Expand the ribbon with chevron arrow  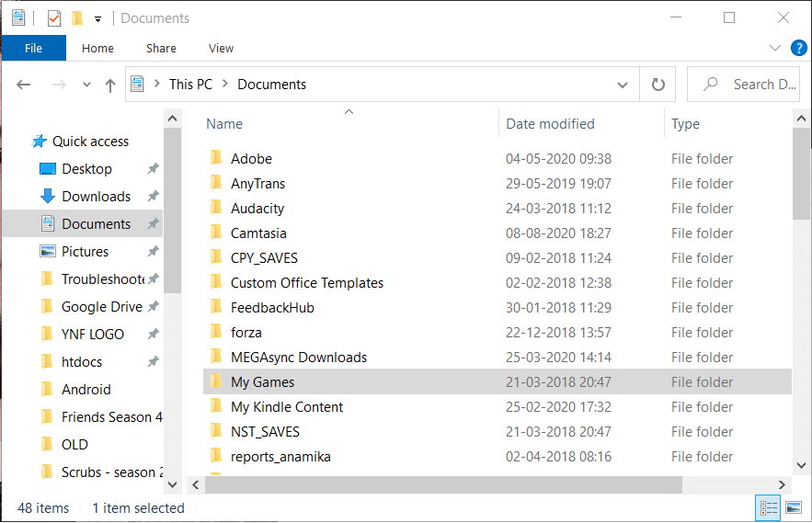pyautogui.click(x=773, y=48)
